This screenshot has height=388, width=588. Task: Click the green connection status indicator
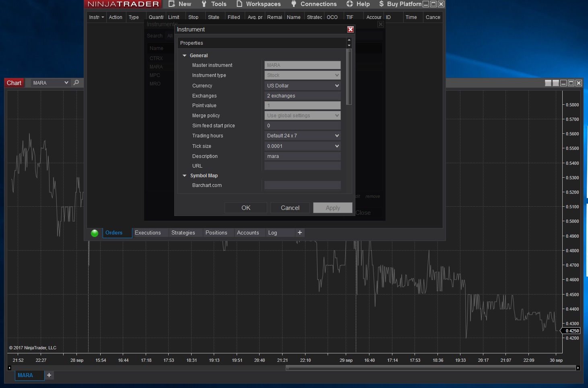click(x=95, y=233)
